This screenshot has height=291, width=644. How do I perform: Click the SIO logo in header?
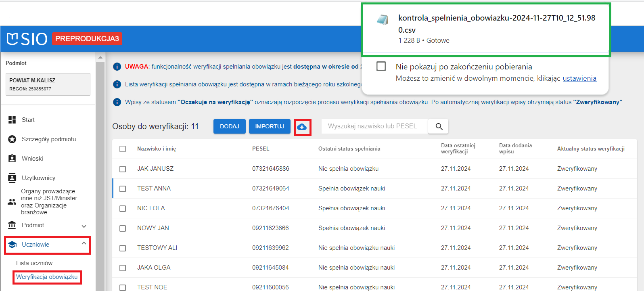[27, 39]
